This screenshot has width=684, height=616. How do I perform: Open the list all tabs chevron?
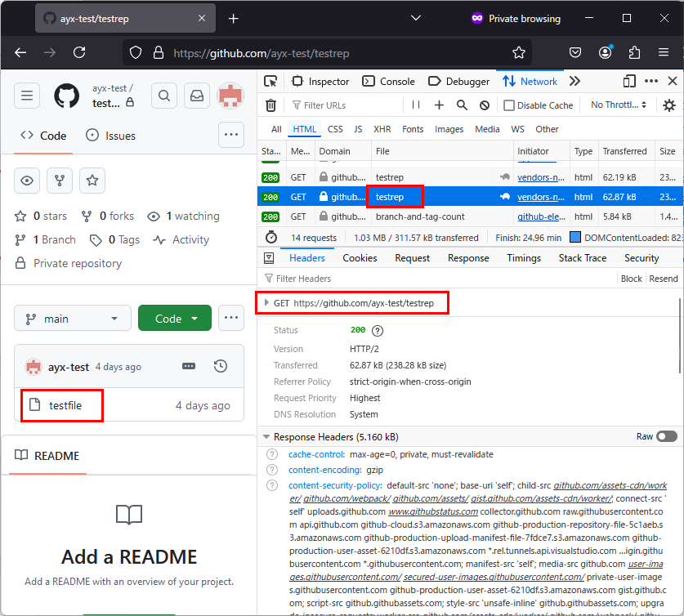tap(416, 18)
